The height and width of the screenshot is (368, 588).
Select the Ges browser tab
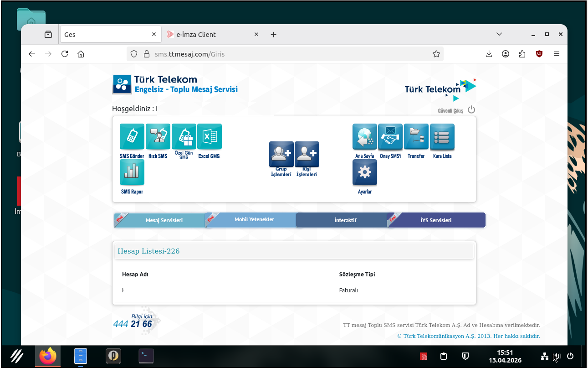coord(110,34)
